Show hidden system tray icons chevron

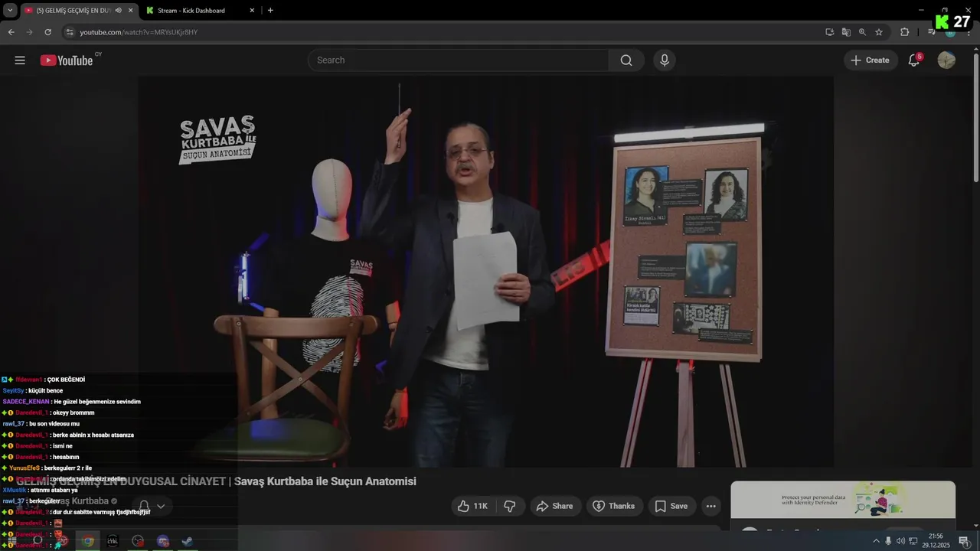click(876, 541)
